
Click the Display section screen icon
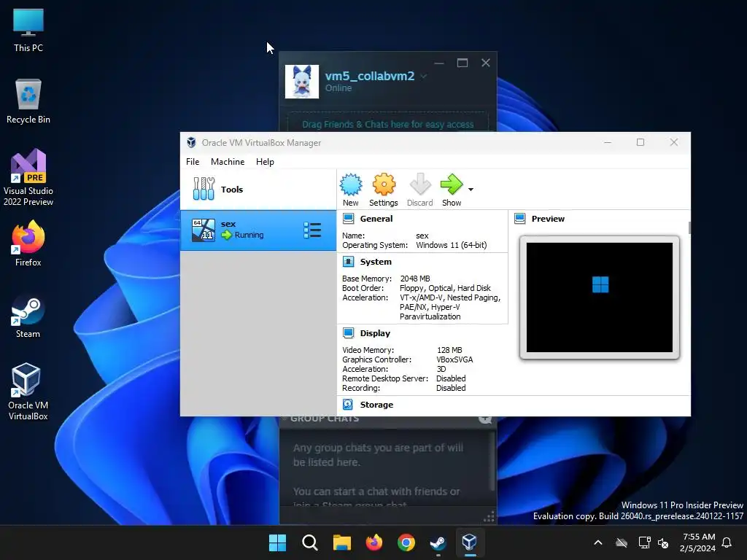[349, 332]
